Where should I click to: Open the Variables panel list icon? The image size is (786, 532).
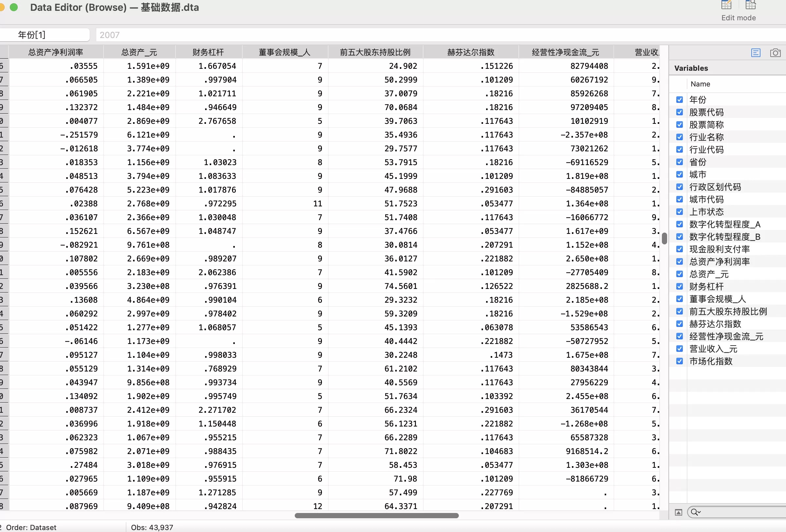pos(756,53)
